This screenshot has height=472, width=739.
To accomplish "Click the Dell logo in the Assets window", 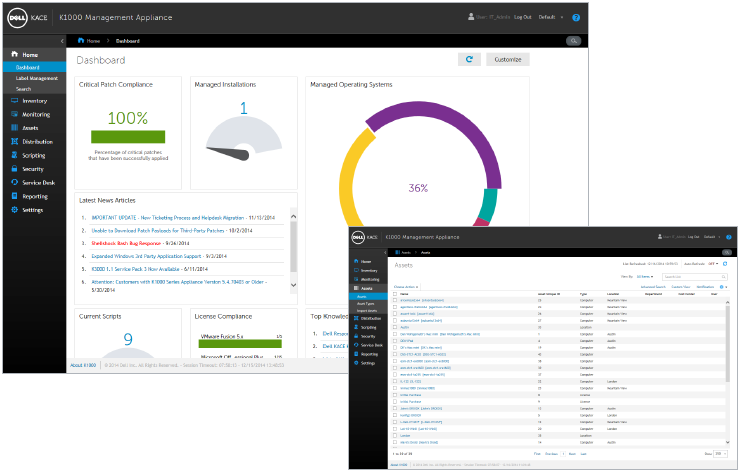I will [x=358, y=237].
